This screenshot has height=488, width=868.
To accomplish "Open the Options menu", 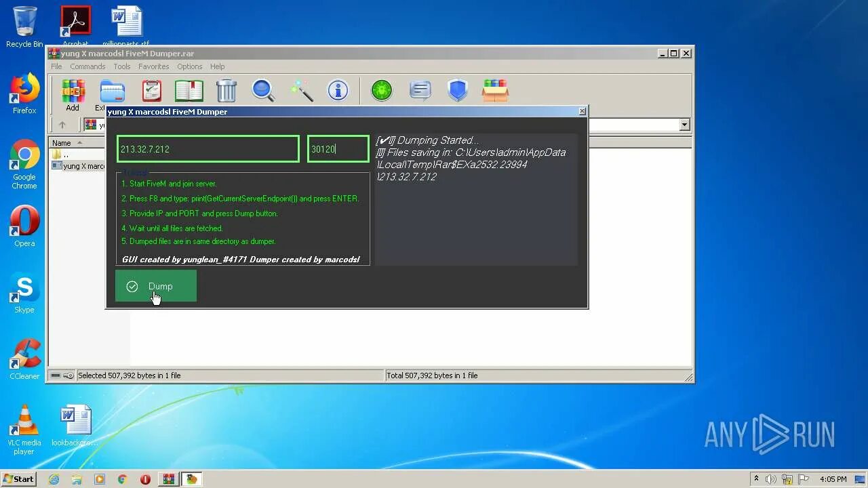I will (x=190, y=66).
